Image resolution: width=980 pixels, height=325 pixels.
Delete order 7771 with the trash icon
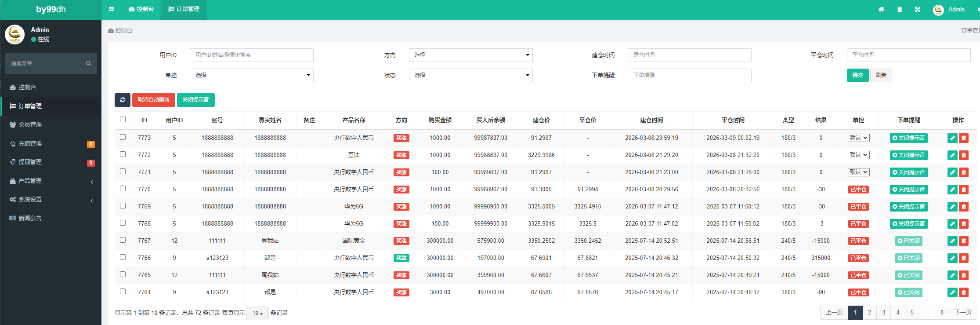(x=964, y=172)
